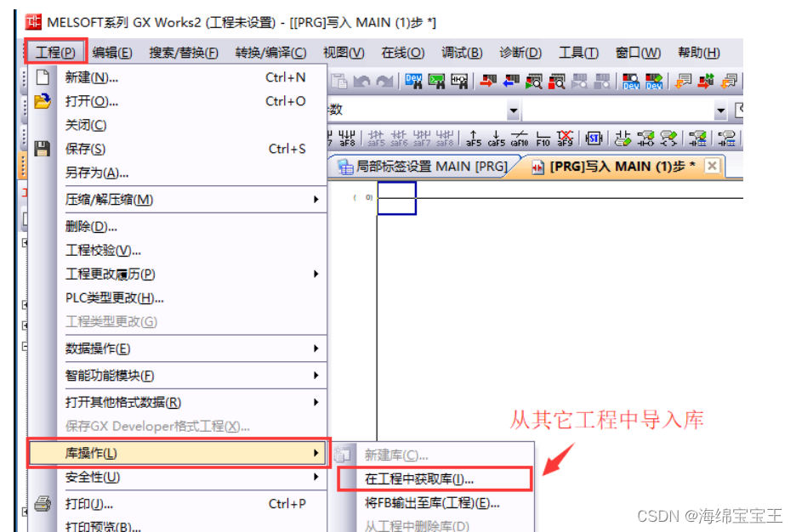The image size is (796, 532).
Task: Click the inline ST box icon
Action: [x=594, y=138]
